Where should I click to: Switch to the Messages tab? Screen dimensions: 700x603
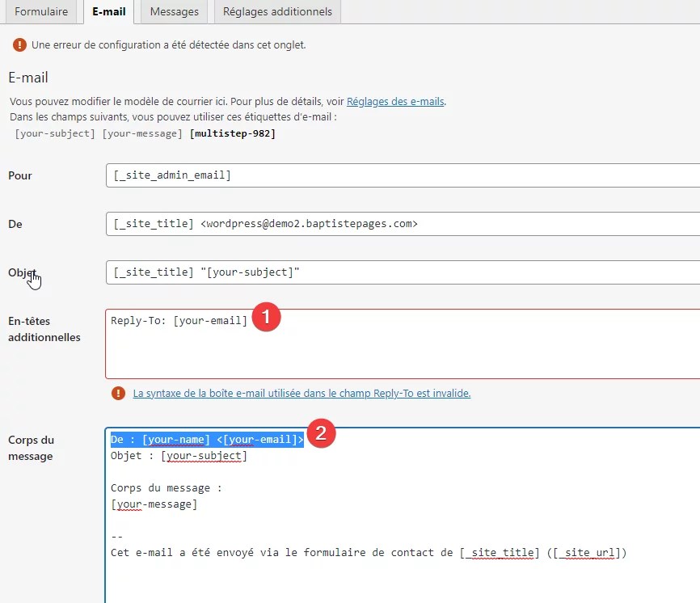coord(173,11)
